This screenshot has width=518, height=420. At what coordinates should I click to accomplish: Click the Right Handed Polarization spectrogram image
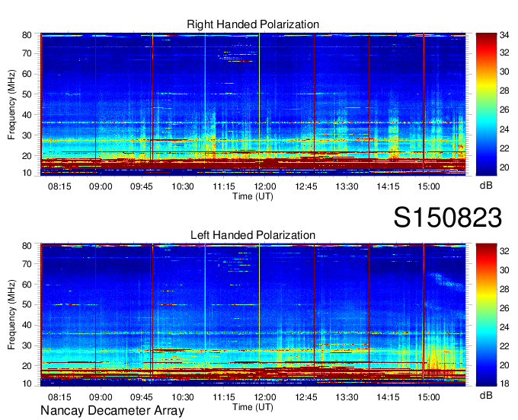point(253,104)
